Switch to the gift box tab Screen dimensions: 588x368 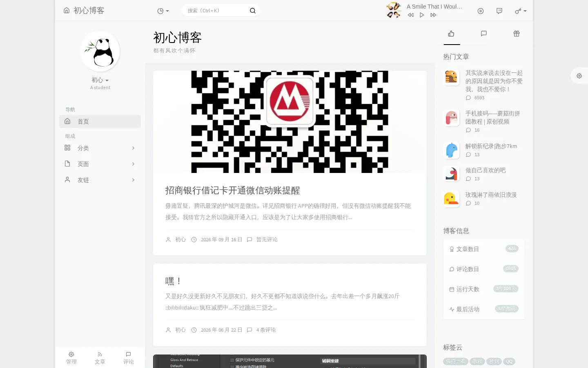point(517,34)
